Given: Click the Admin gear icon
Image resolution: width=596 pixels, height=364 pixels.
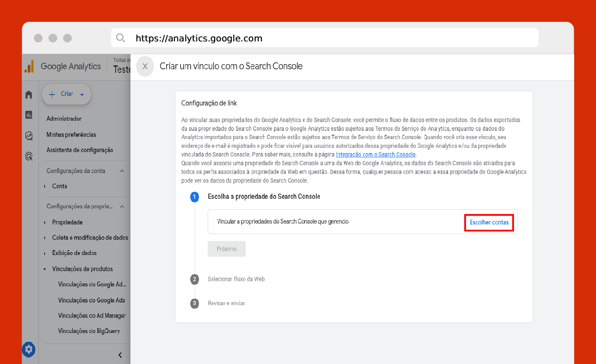Looking at the screenshot, I should pos(29,349).
